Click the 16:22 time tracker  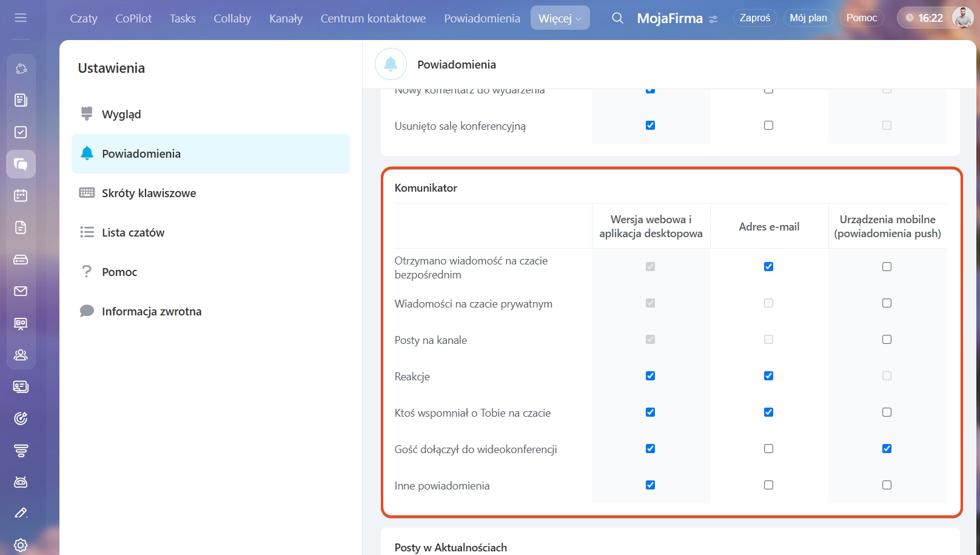(x=924, y=18)
